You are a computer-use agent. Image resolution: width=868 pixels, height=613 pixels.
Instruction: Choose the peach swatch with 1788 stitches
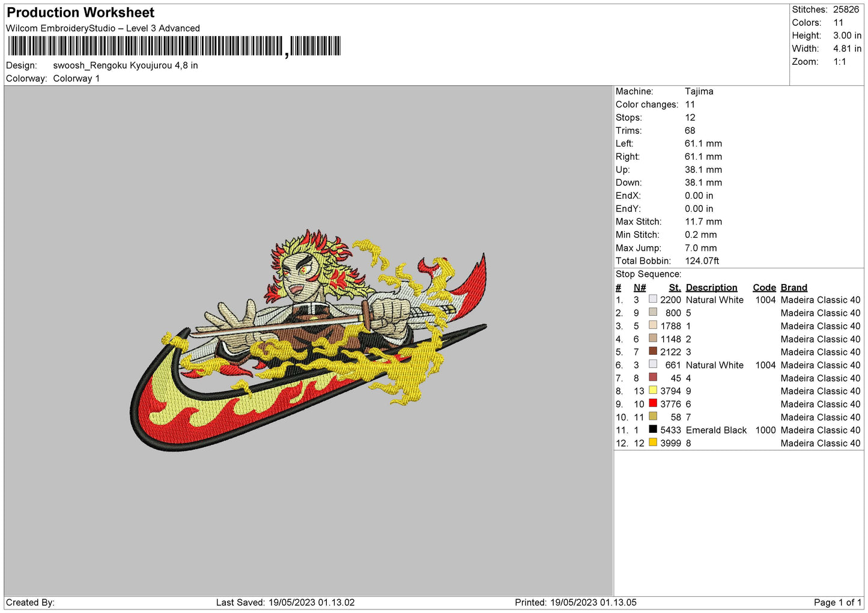[x=652, y=325]
